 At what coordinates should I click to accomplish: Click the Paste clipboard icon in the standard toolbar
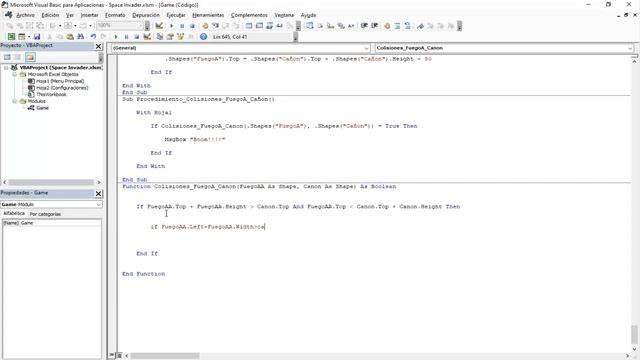[x=70, y=37]
